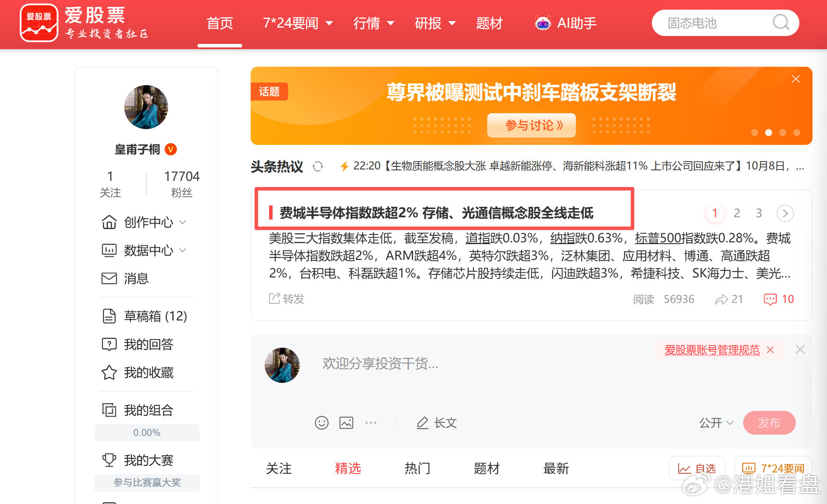Dismiss the 爱股票账号管理规范 tag
Screen dimensions: 827x504
tap(770, 350)
